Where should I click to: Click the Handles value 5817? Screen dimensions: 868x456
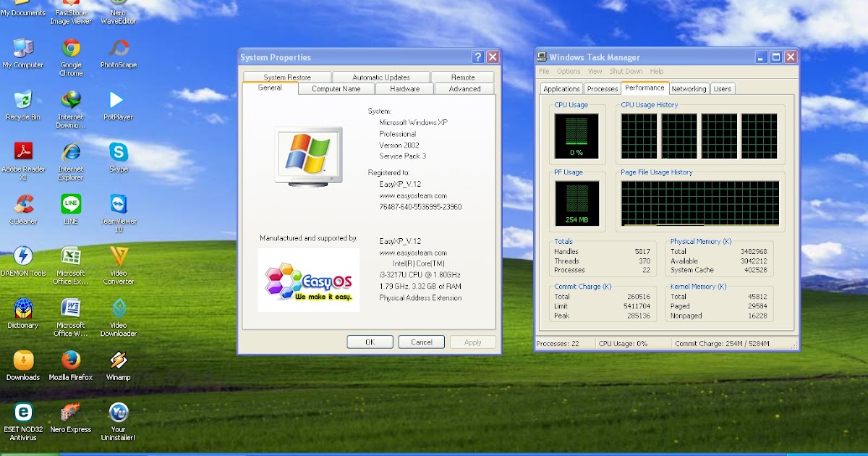tap(642, 251)
